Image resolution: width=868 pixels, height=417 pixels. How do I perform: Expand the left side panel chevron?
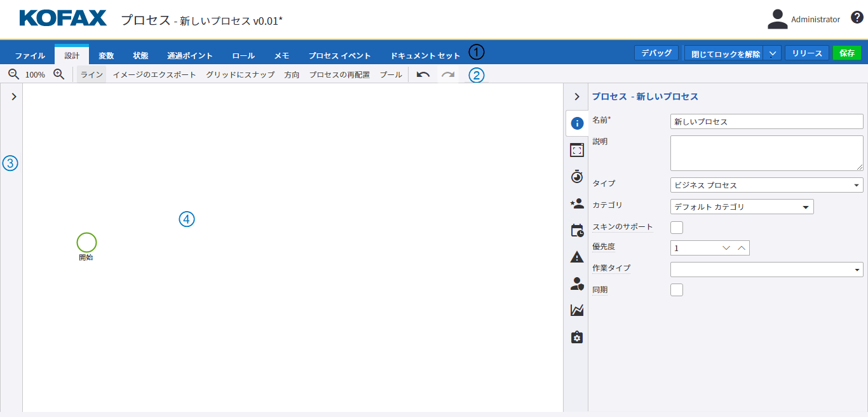tap(13, 97)
